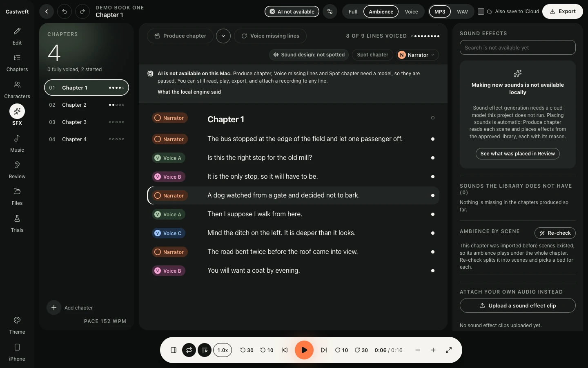
Task: Open the Files folder section
Action: 17,196
